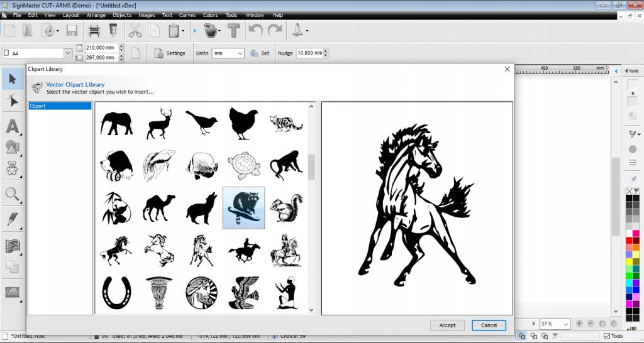Open the Curves menu
Image resolution: width=644 pixels, height=343 pixels.
pos(187,14)
